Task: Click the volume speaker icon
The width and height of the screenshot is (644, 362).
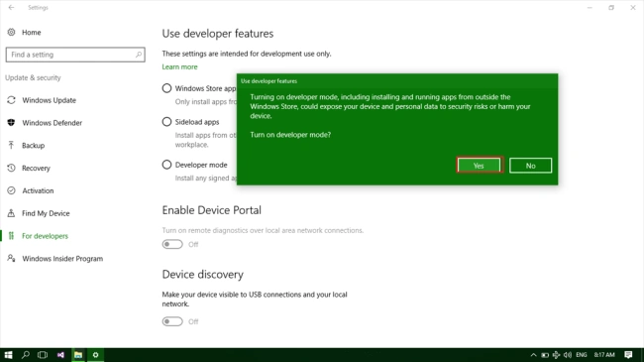Action: pyautogui.click(x=568, y=355)
